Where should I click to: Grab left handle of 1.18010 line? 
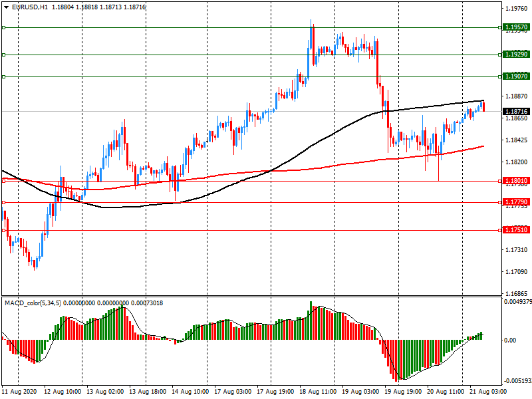click(4, 181)
